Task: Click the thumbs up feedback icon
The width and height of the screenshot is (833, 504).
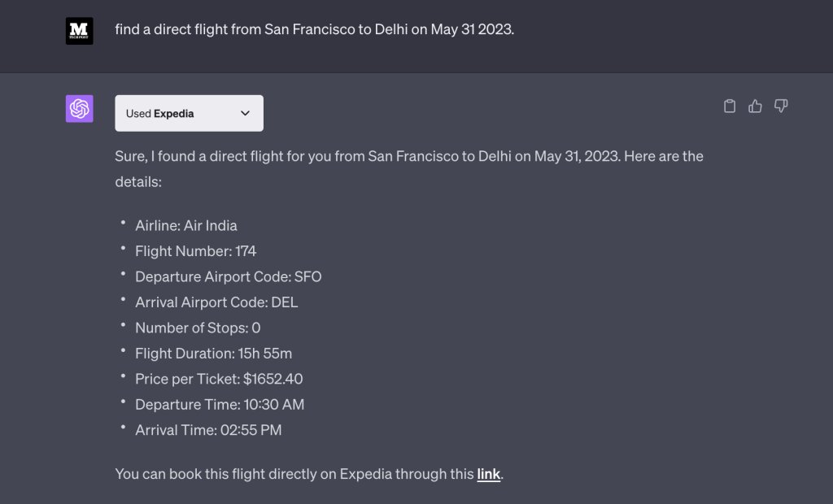Action: pos(756,106)
